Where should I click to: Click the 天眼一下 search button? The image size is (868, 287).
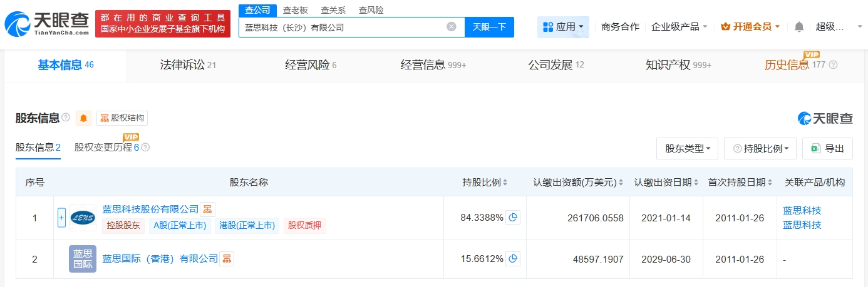coord(489,27)
